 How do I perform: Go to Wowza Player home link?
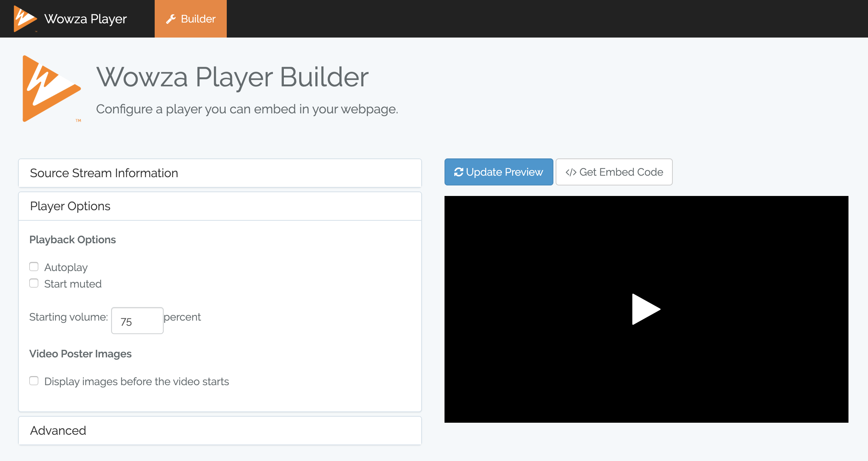[x=86, y=19]
